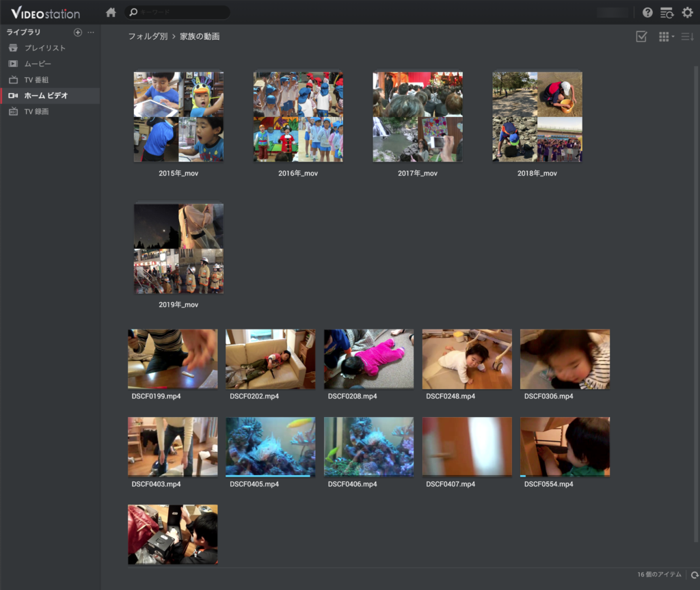The height and width of the screenshot is (590, 700).
Task: Click the add library plus icon
Action: click(78, 32)
